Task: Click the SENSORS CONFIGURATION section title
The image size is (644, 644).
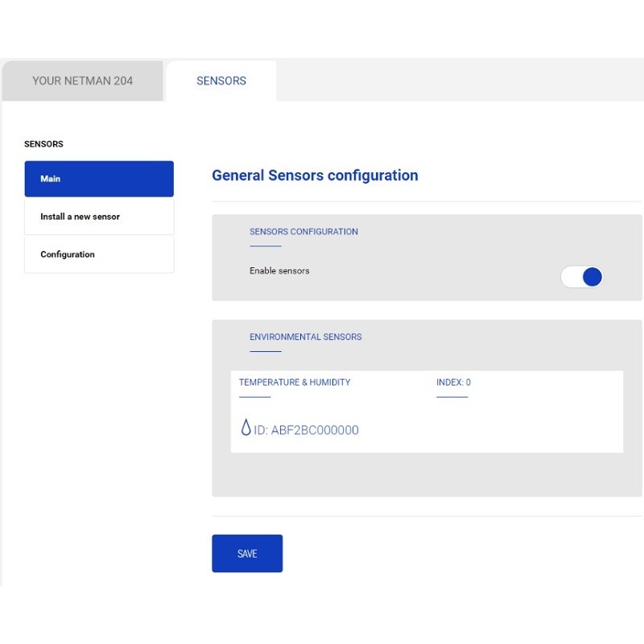Action: [x=303, y=232]
